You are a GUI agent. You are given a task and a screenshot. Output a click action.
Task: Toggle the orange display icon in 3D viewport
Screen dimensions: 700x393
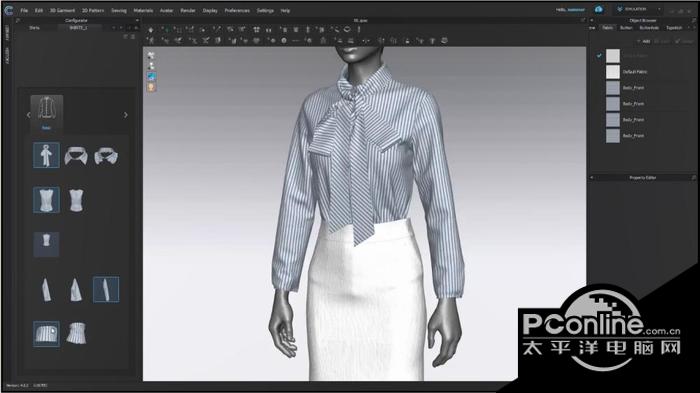[x=151, y=87]
